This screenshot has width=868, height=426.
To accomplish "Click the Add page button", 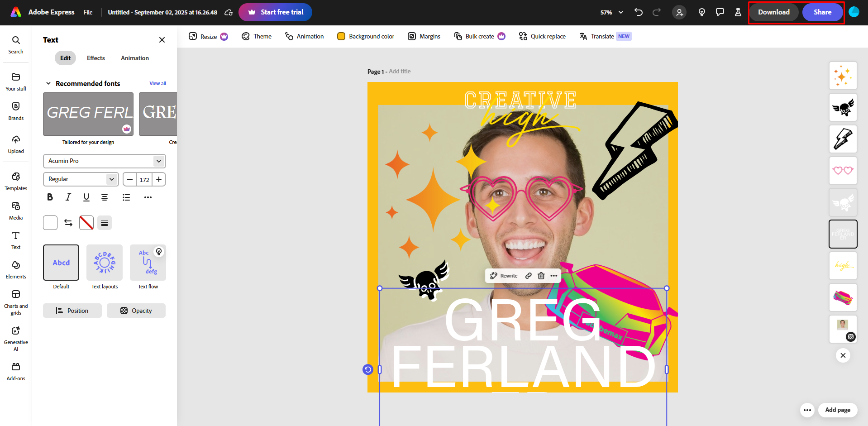I will tap(838, 410).
